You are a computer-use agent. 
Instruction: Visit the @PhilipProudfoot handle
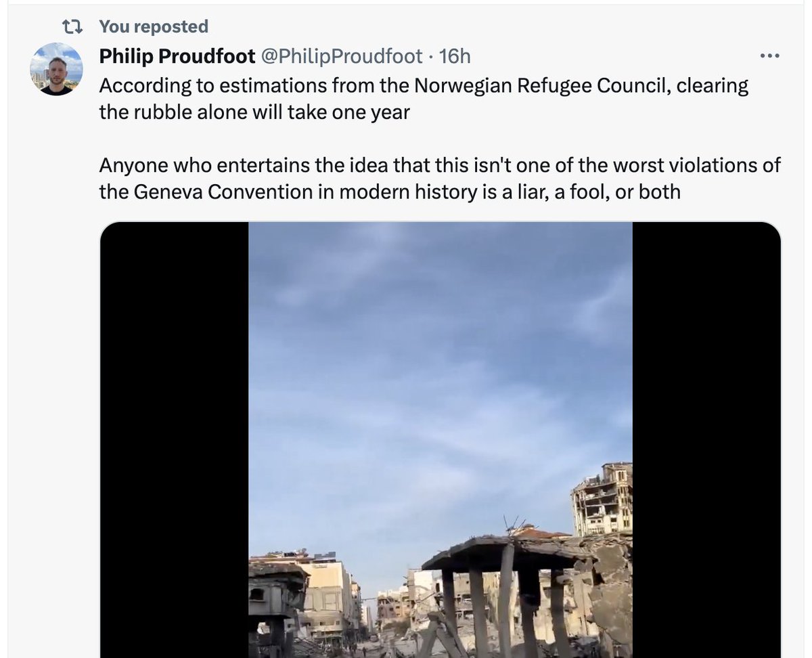pyautogui.click(x=342, y=56)
